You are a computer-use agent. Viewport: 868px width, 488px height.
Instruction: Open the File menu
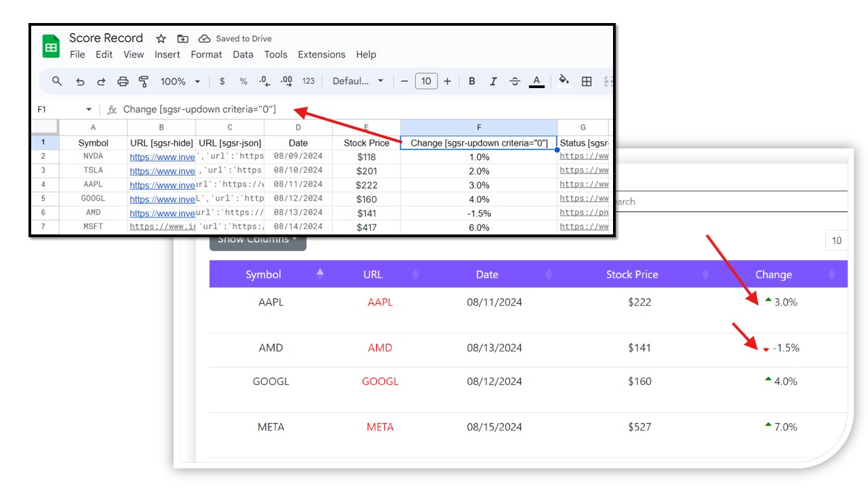point(77,54)
